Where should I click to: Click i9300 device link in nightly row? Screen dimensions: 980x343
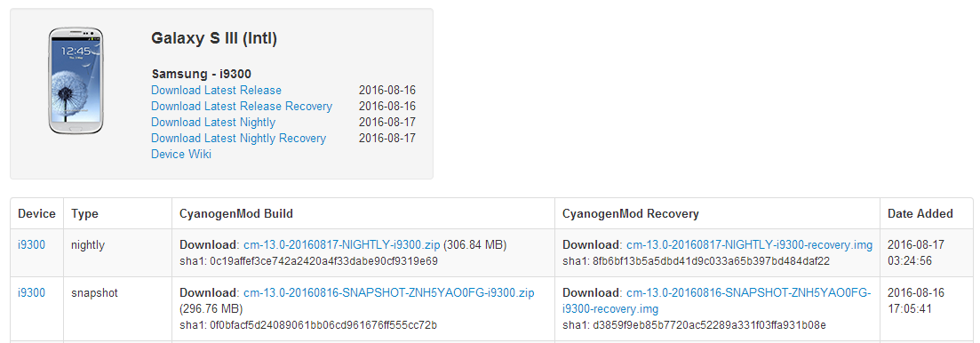click(31, 245)
